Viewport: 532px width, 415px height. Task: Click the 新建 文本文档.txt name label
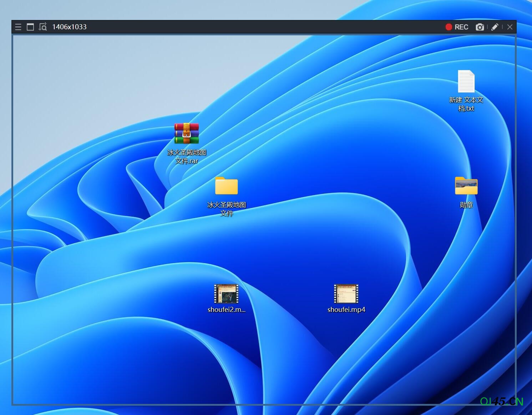pyautogui.click(x=466, y=104)
